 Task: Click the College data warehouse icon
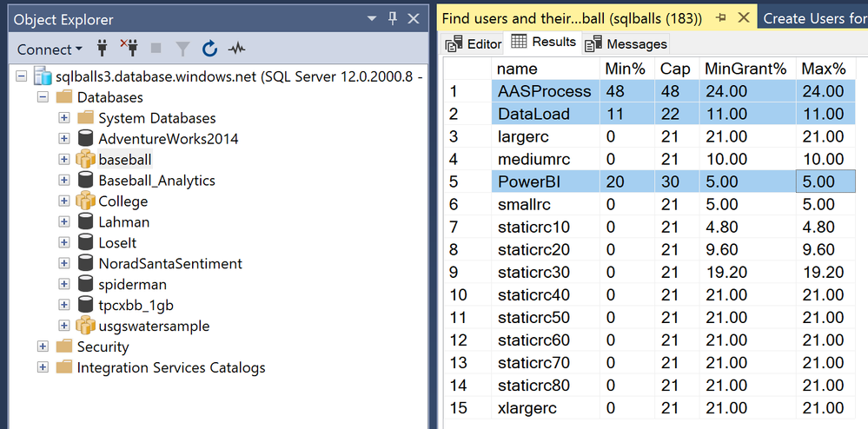pyautogui.click(x=84, y=201)
